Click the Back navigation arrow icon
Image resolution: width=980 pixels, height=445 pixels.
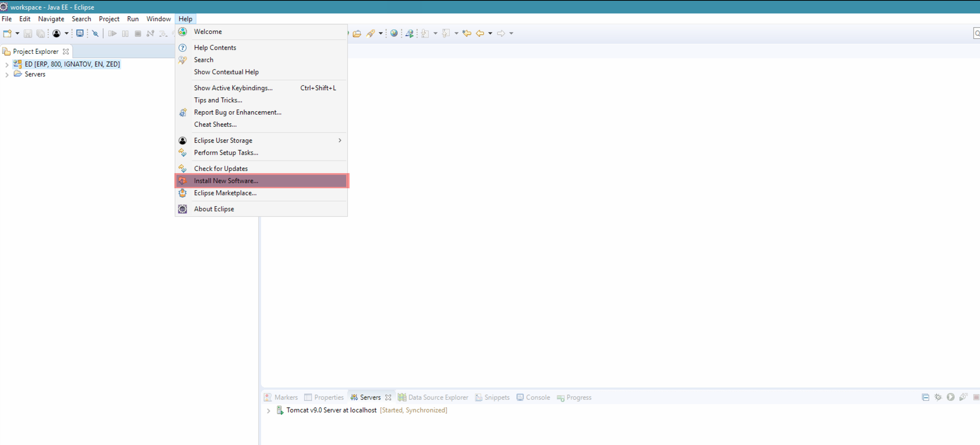pos(480,33)
